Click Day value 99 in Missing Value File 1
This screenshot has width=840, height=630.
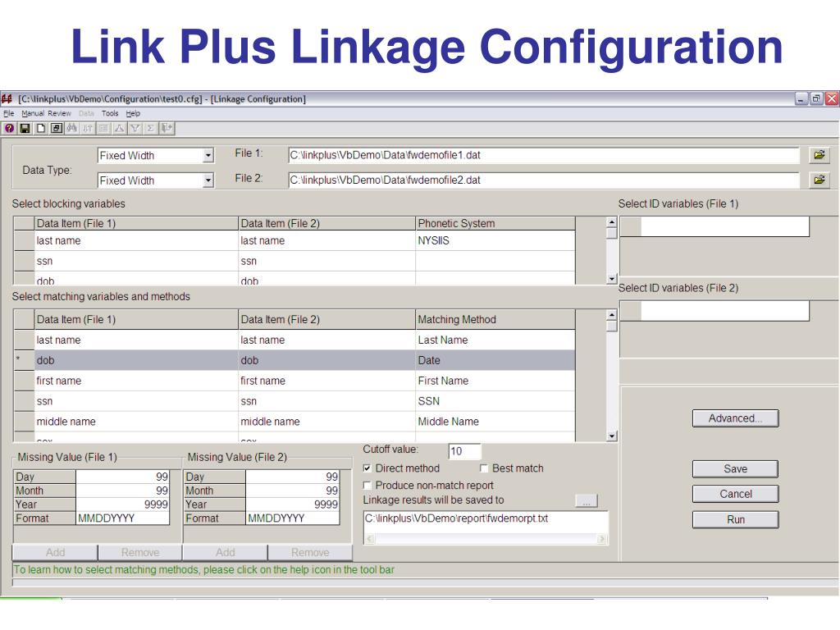122,477
